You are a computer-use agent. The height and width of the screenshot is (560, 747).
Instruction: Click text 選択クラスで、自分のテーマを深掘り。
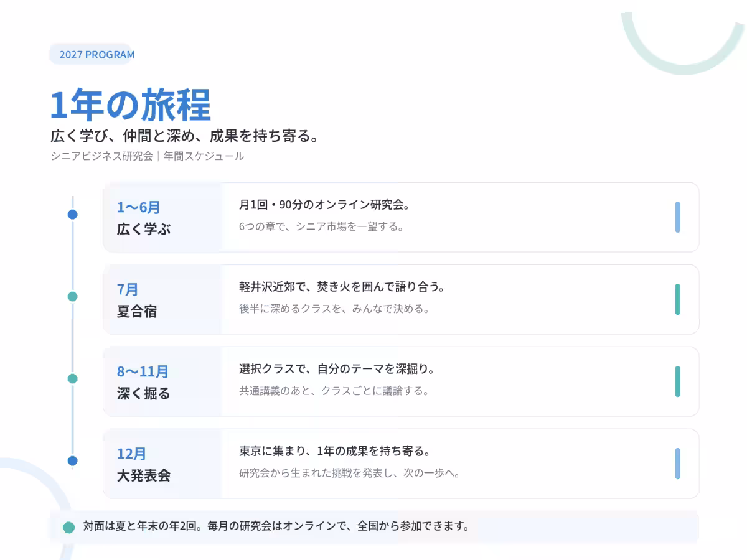[337, 369]
